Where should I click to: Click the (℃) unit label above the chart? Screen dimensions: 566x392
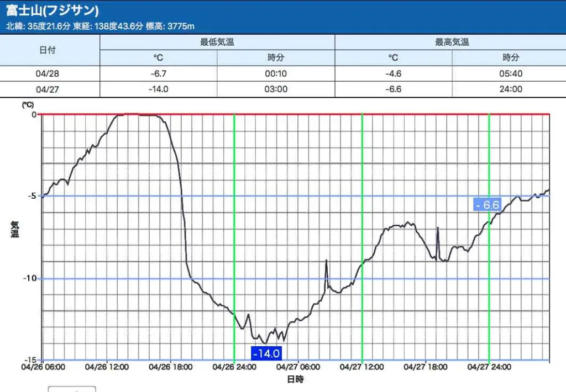coord(28,105)
